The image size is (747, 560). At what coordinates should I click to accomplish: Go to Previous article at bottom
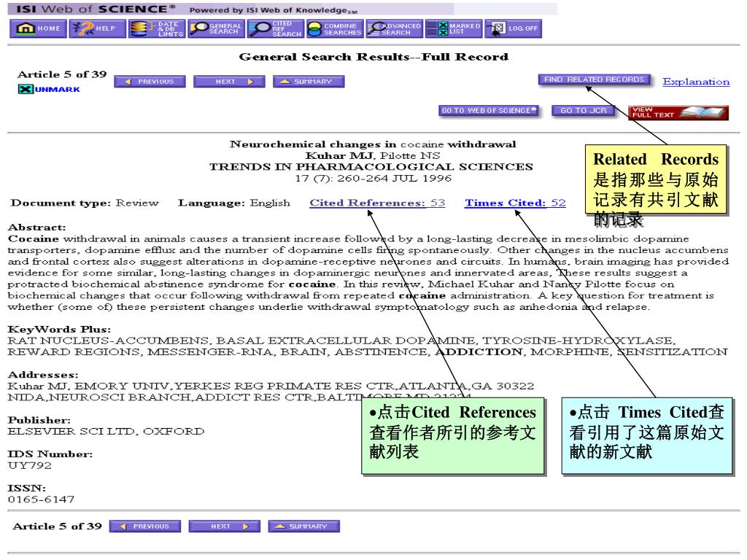[x=145, y=526]
